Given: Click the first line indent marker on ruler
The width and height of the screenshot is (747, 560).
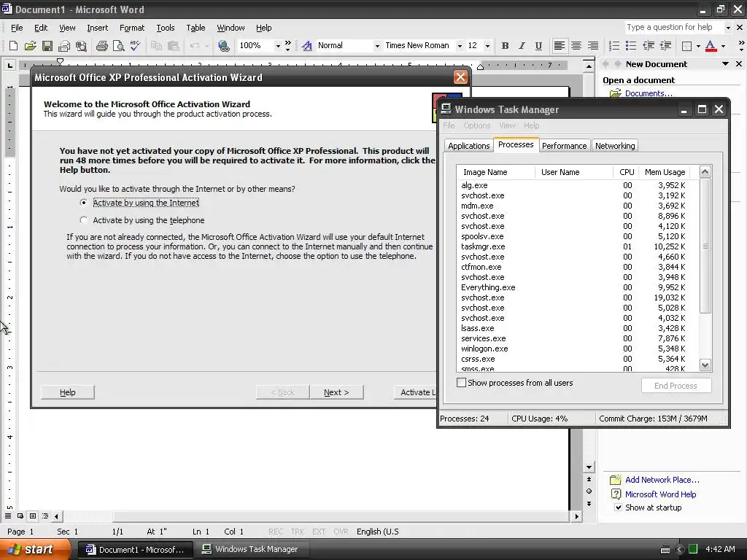Looking at the screenshot, I should 60,61.
